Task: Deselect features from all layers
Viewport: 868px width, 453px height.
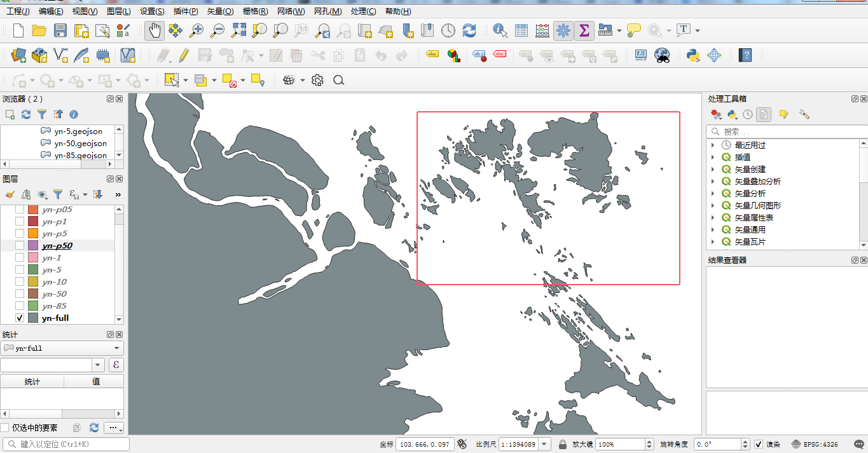Action: point(230,80)
